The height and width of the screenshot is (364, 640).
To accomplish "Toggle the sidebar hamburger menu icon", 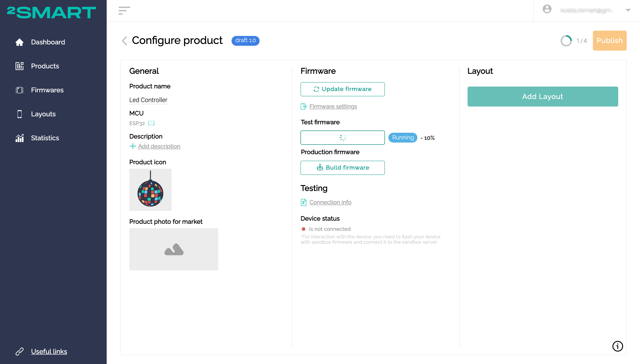I will pyautogui.click(x=124, y=11).
